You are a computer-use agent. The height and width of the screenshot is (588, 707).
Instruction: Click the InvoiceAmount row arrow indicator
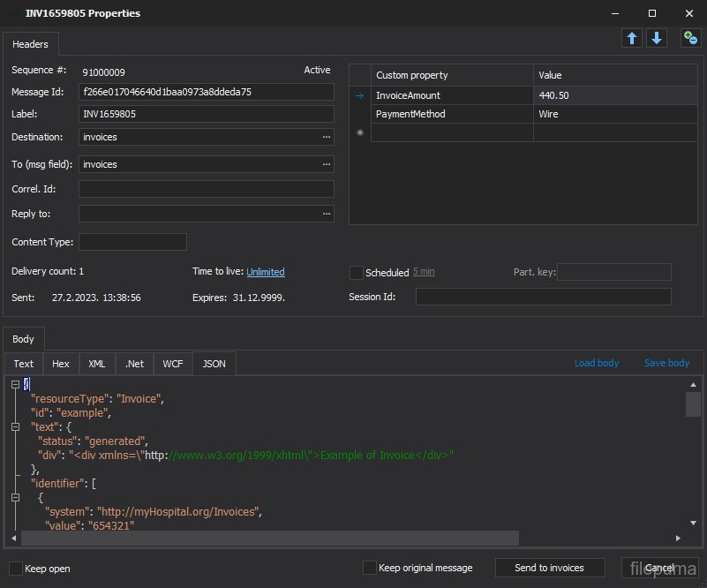point(359,95)
